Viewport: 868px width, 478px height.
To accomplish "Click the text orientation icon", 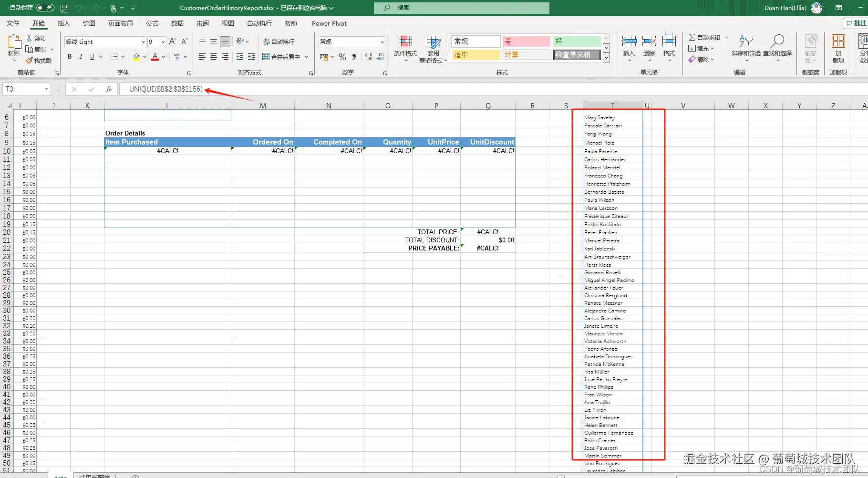I will (x=240, y=42).
